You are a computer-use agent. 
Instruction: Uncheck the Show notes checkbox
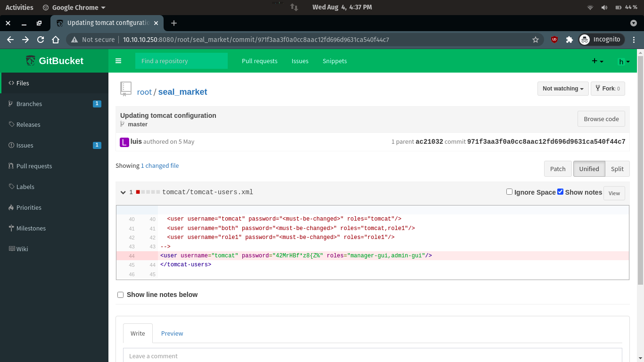[x=560, y=192]
